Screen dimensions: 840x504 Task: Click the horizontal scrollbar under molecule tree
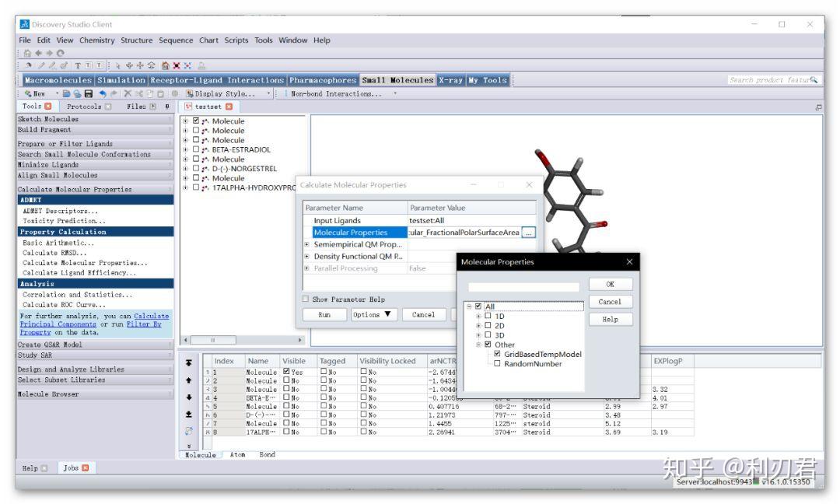(x=244, y=340)
